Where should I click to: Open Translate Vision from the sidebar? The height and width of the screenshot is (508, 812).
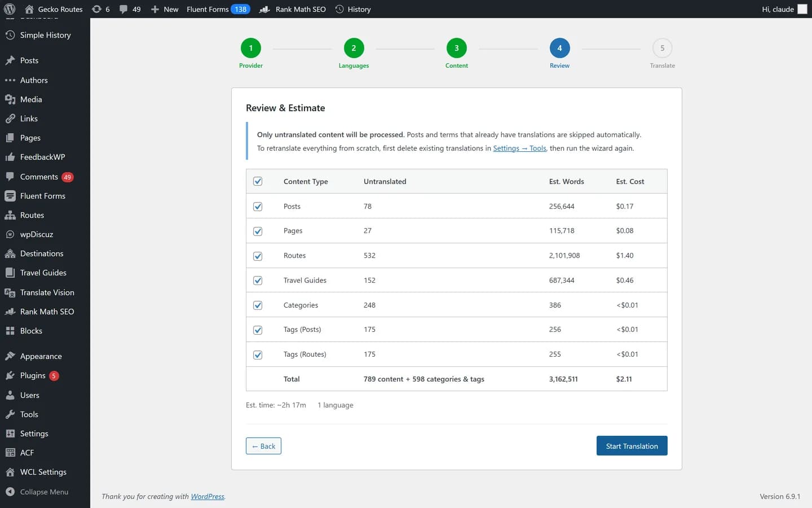47,292
